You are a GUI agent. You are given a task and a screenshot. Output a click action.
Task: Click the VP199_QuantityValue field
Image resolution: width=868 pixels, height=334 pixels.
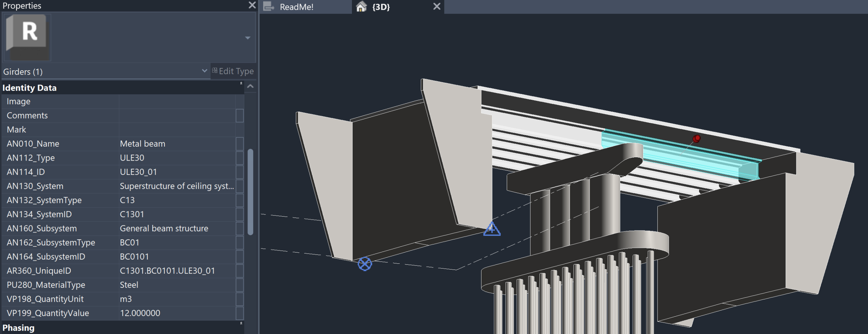(x=176, y=313)
